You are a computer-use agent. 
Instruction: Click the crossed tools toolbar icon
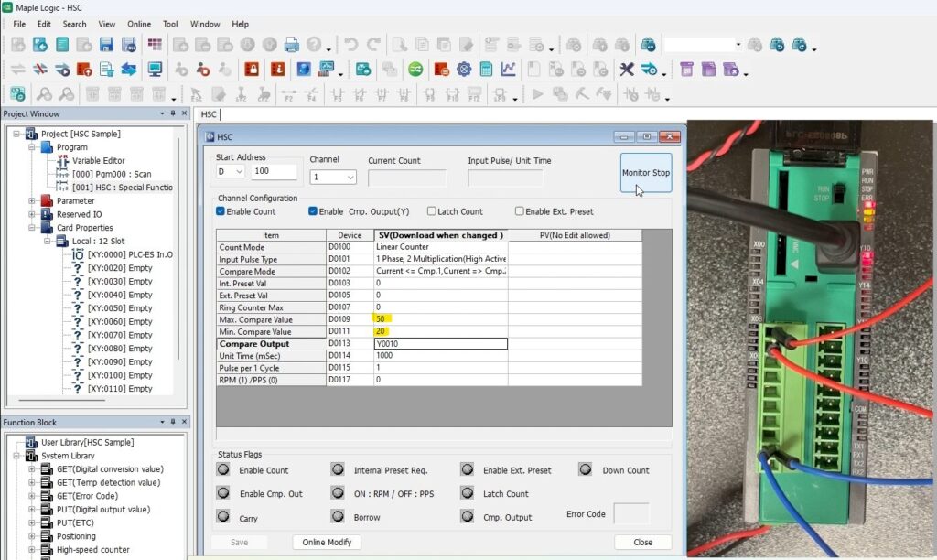626,70
